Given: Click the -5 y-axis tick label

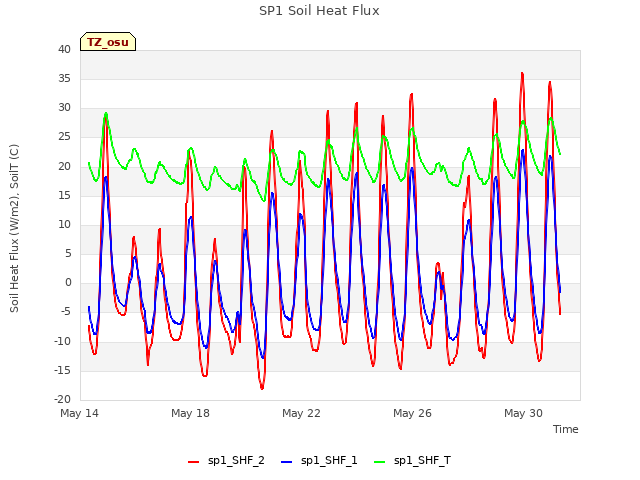Looking at the screenshot, I should coord(66,312).
